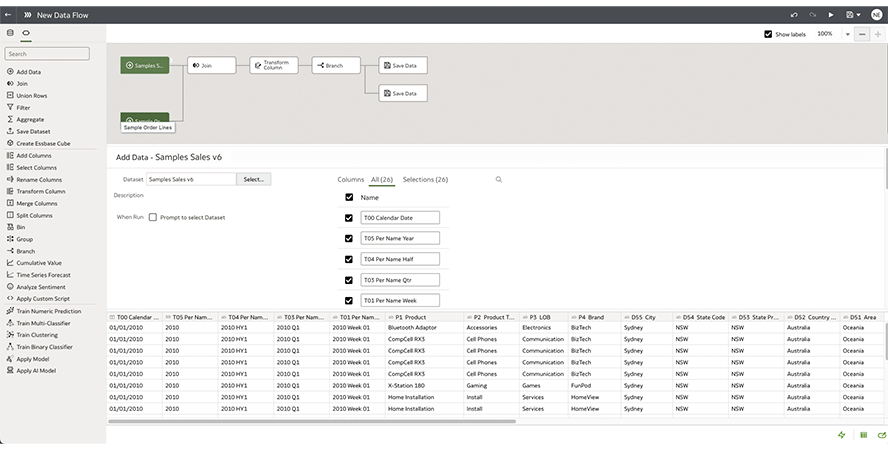Click the Select... dataset button
Screen dimensions: 888x450
click(253, 179)
